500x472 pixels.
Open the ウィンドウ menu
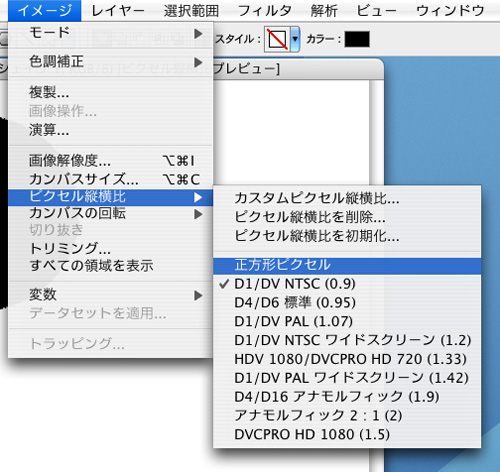pyautogui.click(x=450, y=11)
